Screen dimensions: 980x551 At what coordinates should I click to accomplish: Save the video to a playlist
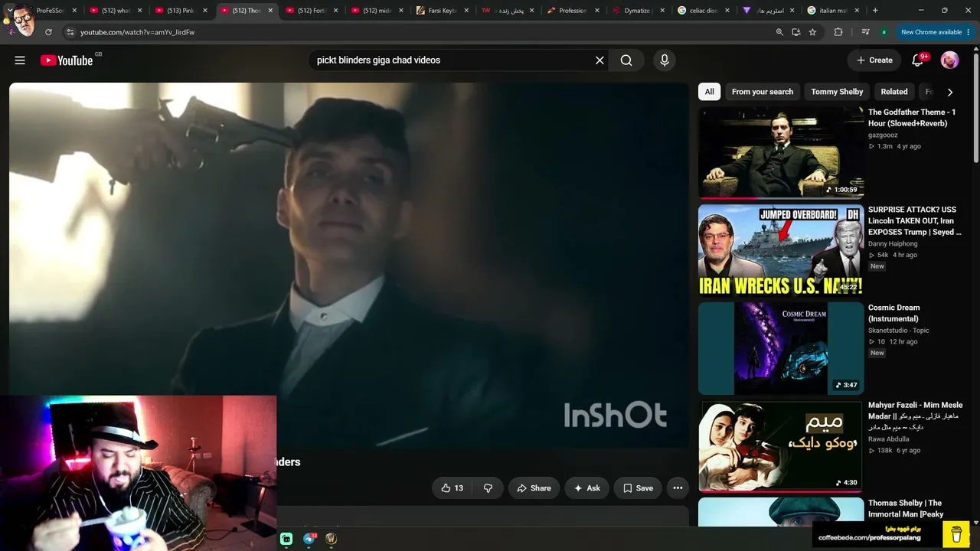point(638,488)
